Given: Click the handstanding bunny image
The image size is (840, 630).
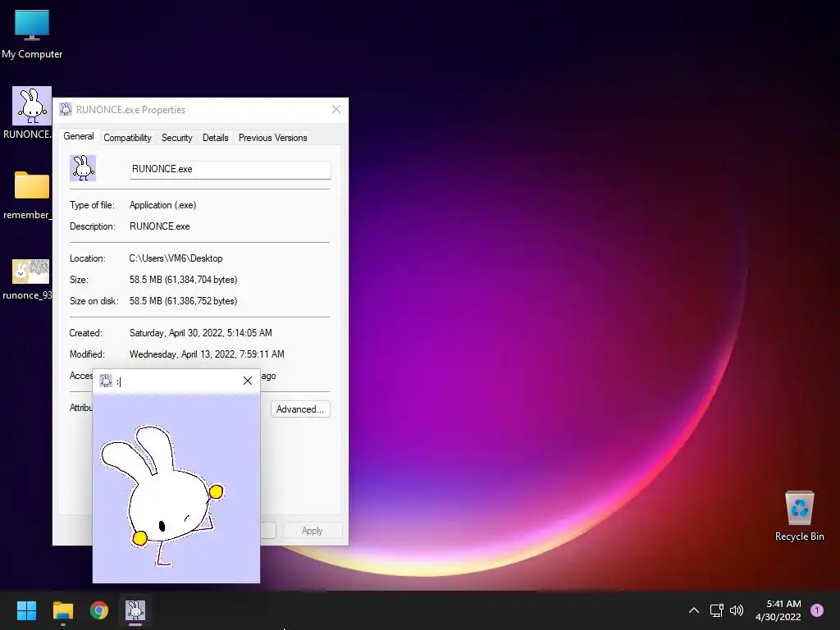Looking at the screenshot, I should 163,494.
